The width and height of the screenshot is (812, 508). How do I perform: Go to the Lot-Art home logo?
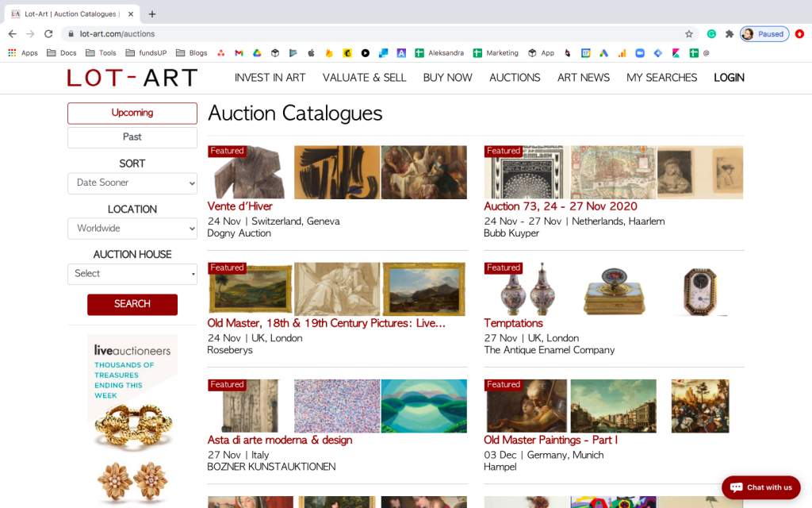click(132, 78)
